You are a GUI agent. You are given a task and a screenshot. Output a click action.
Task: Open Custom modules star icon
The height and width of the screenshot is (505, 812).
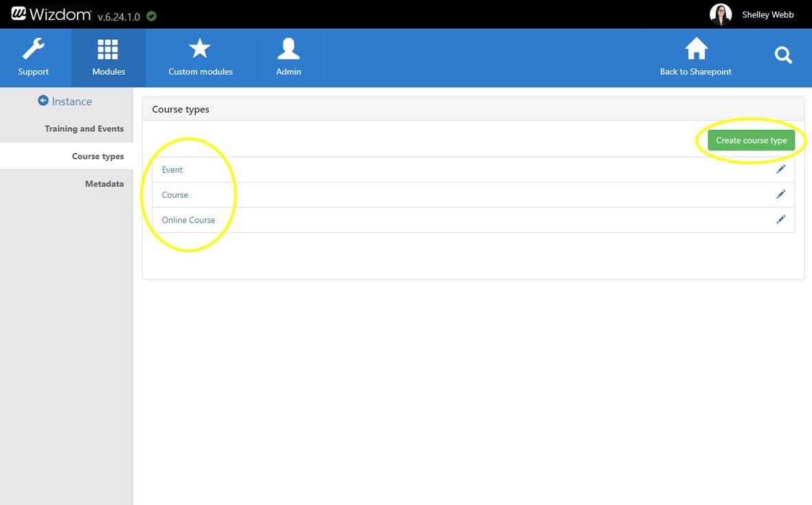[200, 49]
